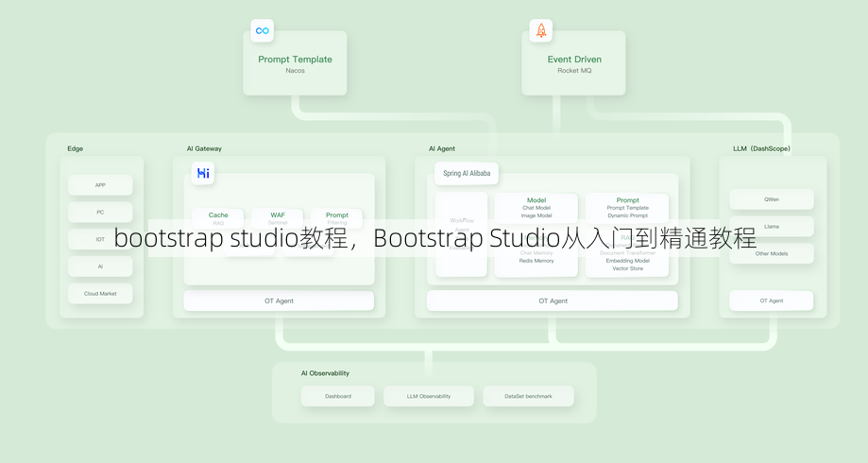Open the WAF box in AI Gateway
The image size is (868, 463).
coord(278,218)
